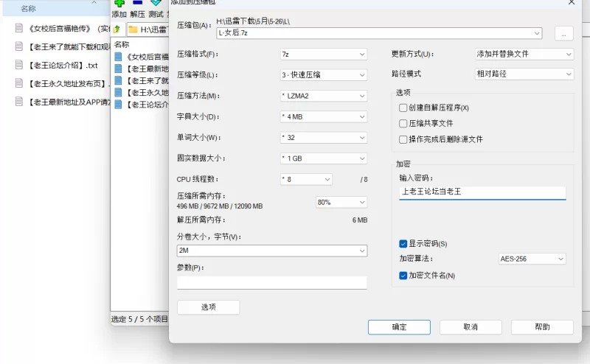Open the 路径模式 dropdown showing 相对路径
590x364 pixels.
pos(524,74)
